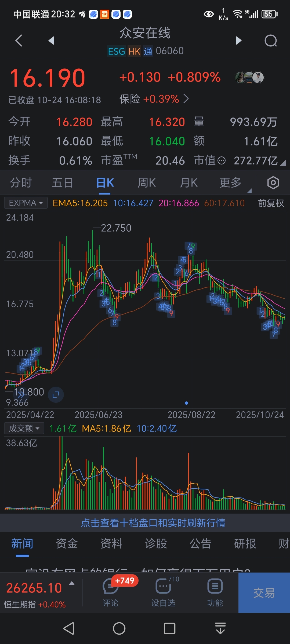The image size is (290, 644).
Task: Open stock search magnifier
Action: pos(271,41)
